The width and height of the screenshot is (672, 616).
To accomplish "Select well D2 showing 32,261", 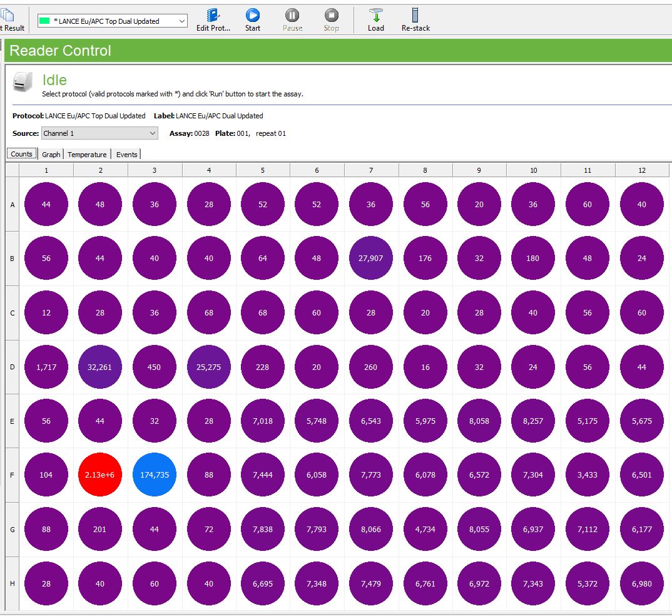I will tap(100, 367).
